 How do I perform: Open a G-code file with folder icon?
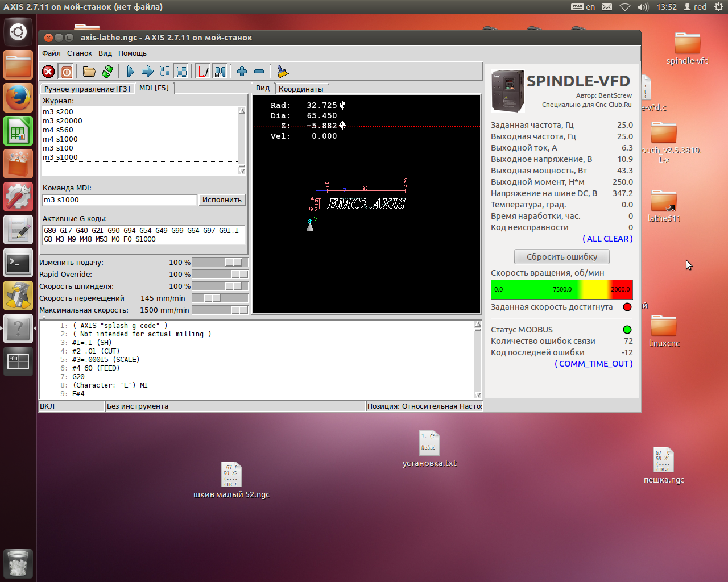coord(89,72)
